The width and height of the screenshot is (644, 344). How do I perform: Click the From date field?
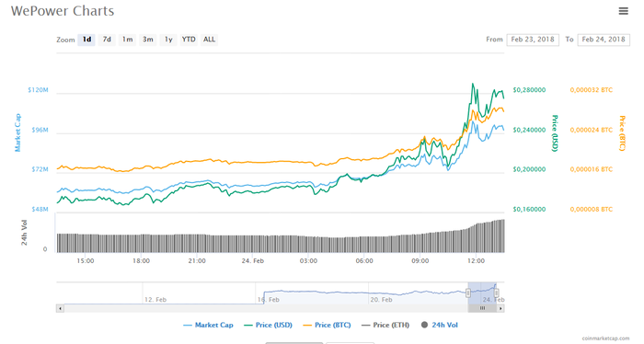533,40
